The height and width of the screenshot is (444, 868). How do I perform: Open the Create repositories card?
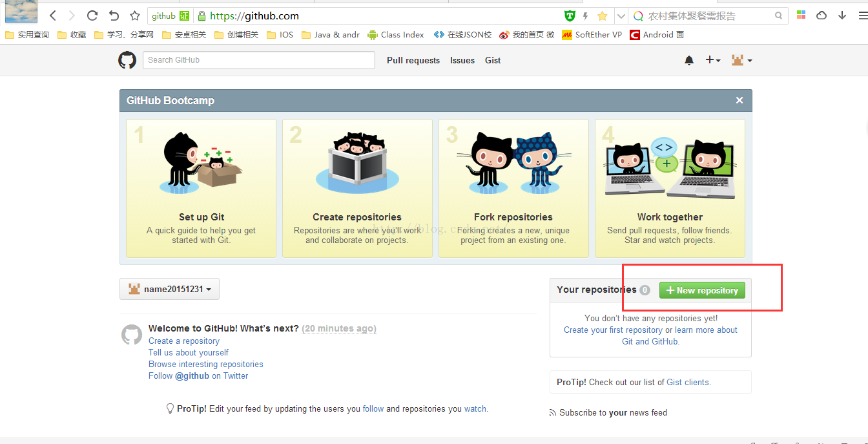pos(357,188)
